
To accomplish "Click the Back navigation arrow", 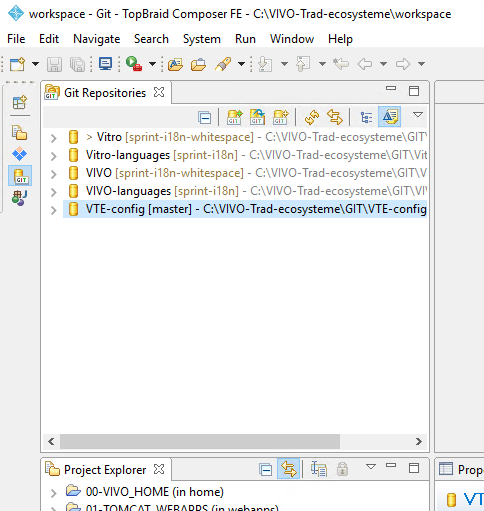I will click(365, 64).
